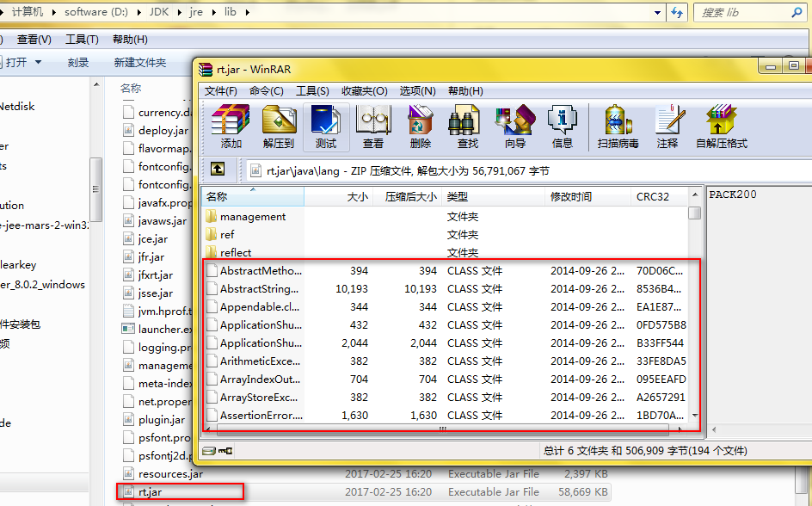This screenshot has height=506, width=812.
Task: Expand the 打开 dropdown arrow in Explorer
Action: 38,62
